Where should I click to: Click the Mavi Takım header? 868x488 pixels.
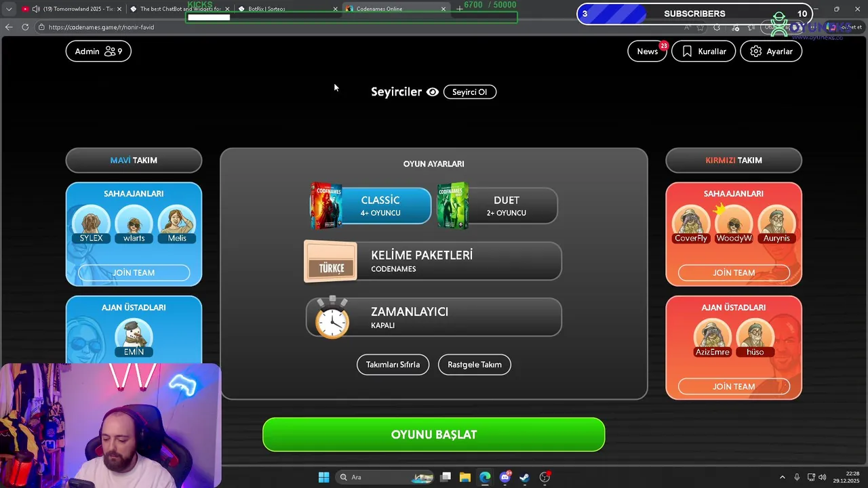pos(134,161)
